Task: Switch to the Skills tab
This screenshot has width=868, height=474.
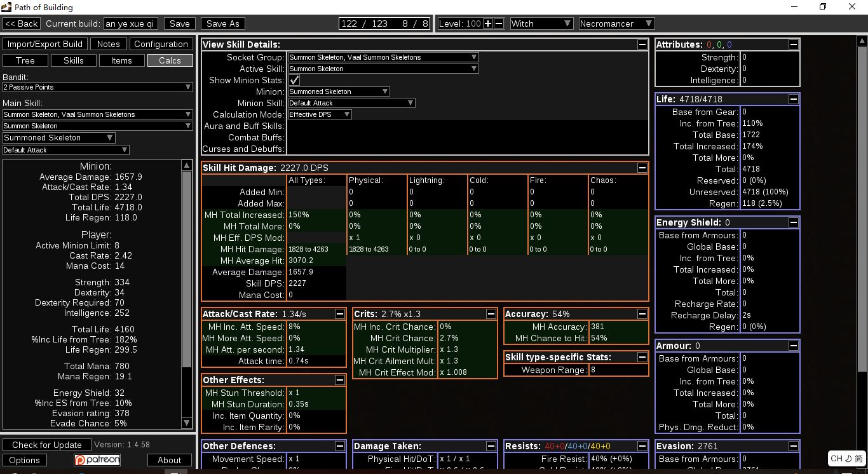Action: tap(74, 60)
